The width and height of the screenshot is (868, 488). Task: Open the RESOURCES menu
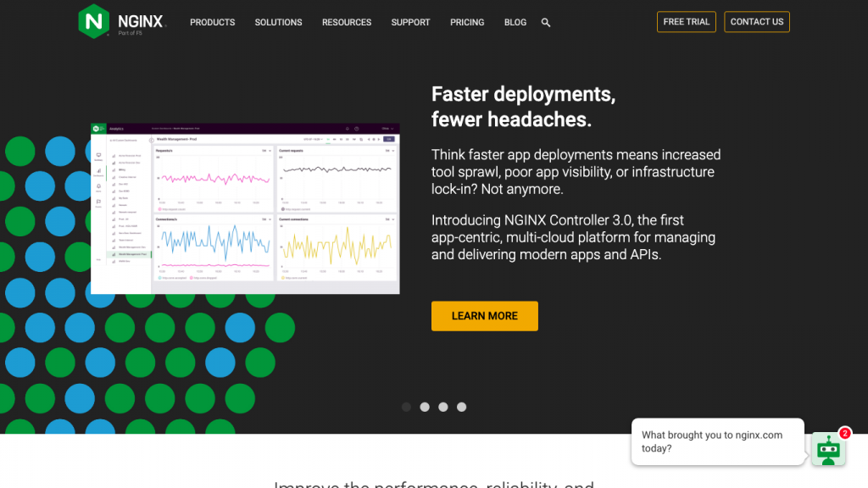pos(347,22)
